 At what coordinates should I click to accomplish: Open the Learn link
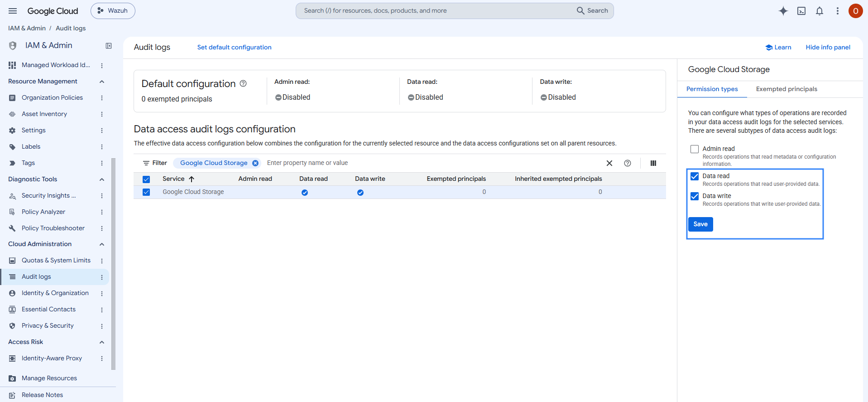click(778, 48)
